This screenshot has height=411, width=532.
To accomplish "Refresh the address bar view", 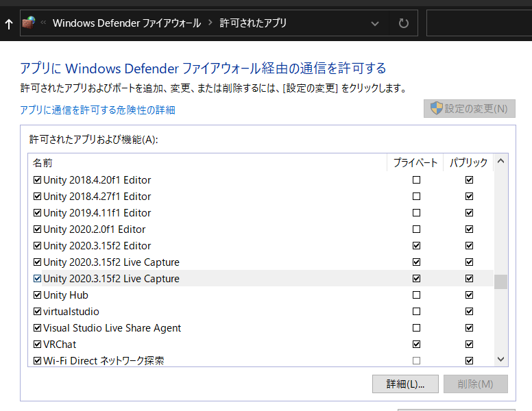I will click(x=403, y=23).
